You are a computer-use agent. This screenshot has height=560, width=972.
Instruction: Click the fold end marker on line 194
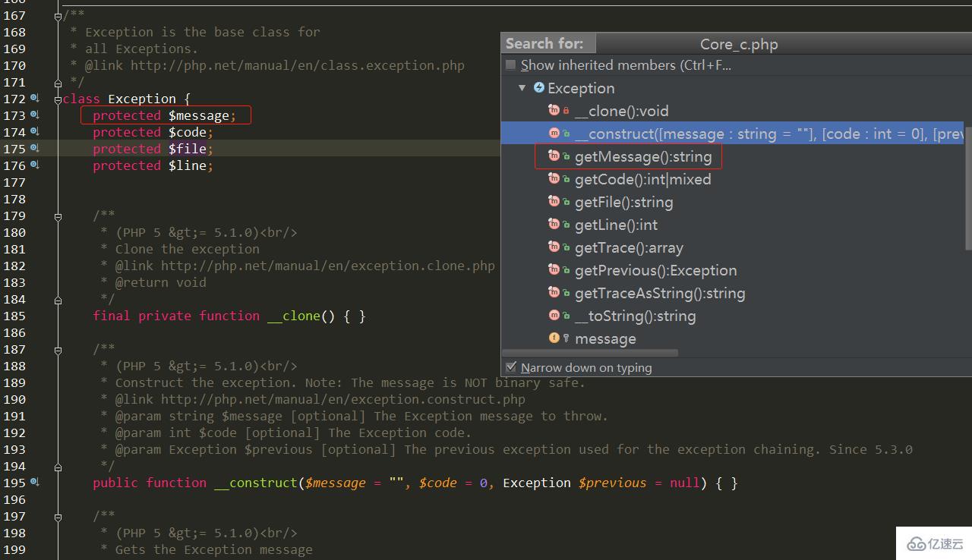(x=58, y=466)
